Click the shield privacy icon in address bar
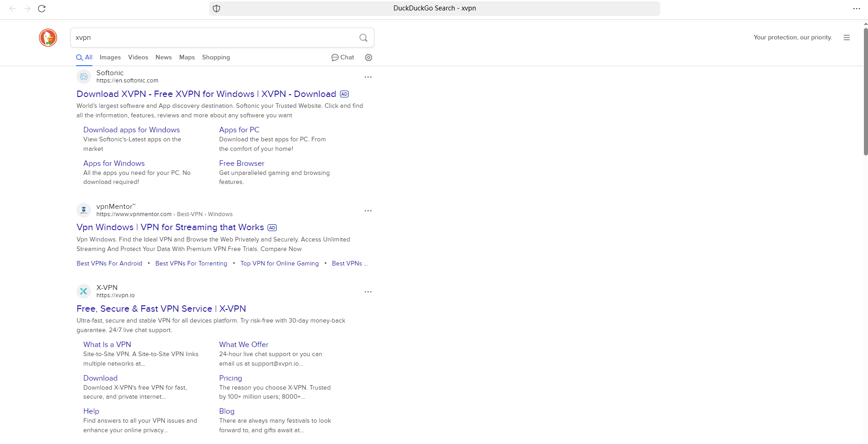Viewport: 868px width, 444px height. click(x=216, y=9)
